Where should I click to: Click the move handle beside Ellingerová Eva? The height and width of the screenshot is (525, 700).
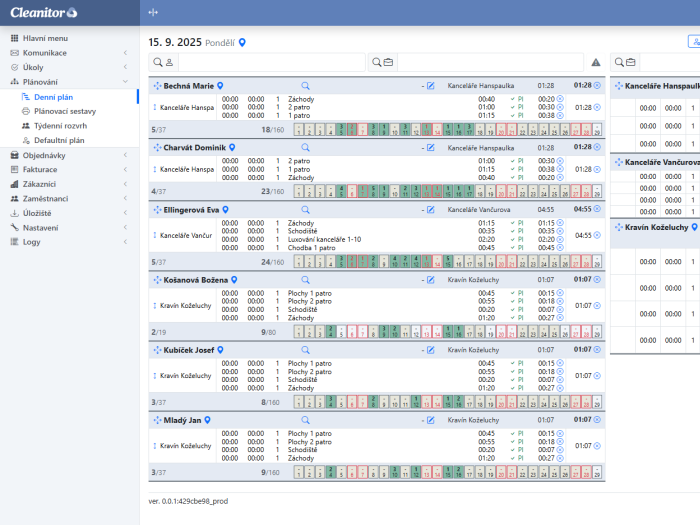pos(156,210)
